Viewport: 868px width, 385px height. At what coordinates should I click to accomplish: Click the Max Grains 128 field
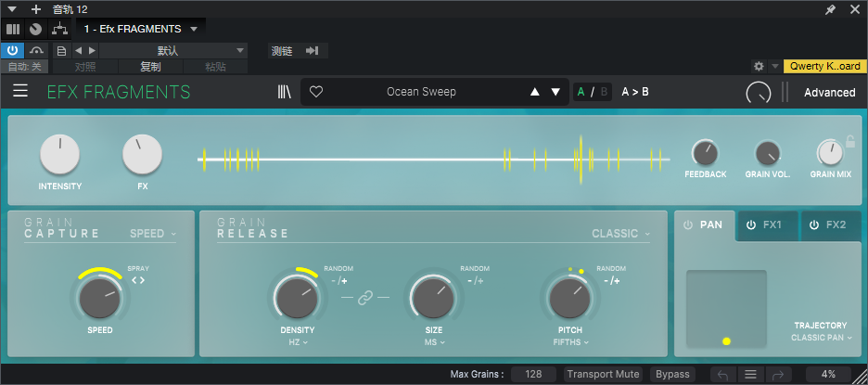[533, 375]
